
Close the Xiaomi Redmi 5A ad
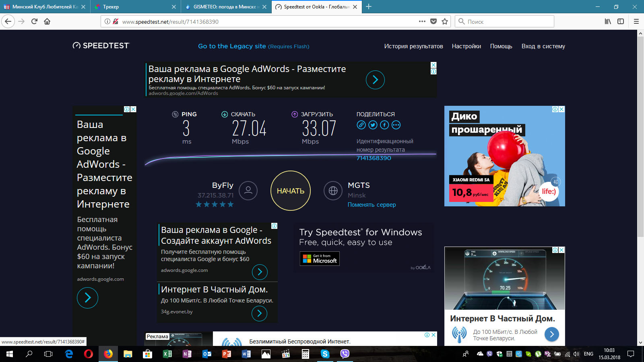(561, 109)
